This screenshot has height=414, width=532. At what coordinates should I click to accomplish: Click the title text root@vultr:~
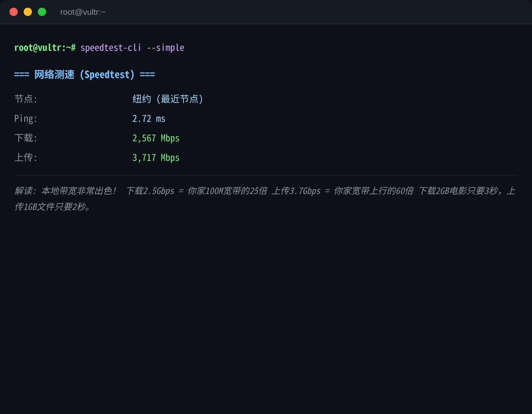(83, 12)
